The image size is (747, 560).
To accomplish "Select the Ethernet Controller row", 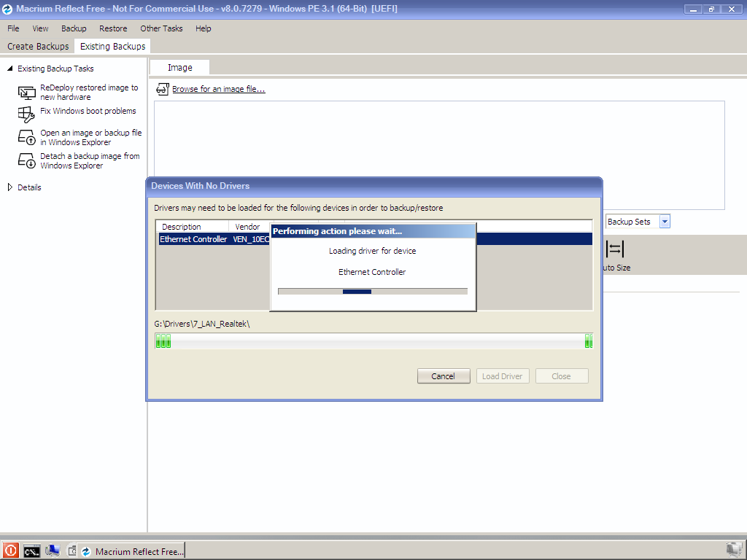I will point(376,239).
